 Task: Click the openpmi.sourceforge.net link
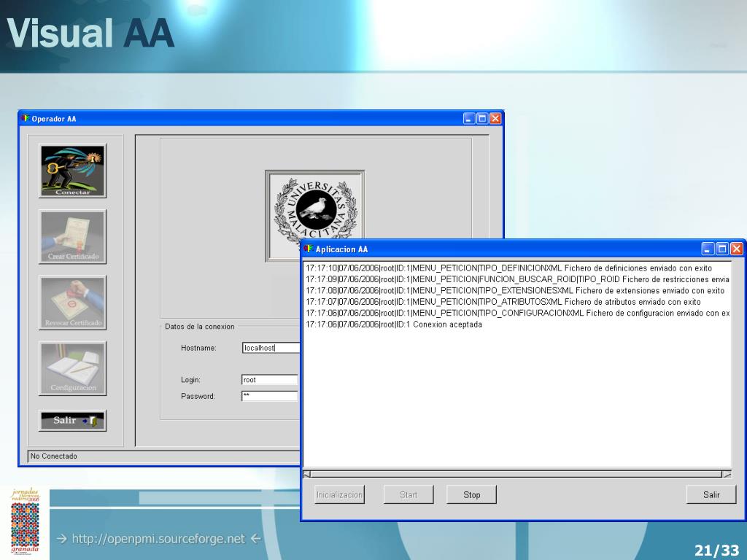pos(158,539)
